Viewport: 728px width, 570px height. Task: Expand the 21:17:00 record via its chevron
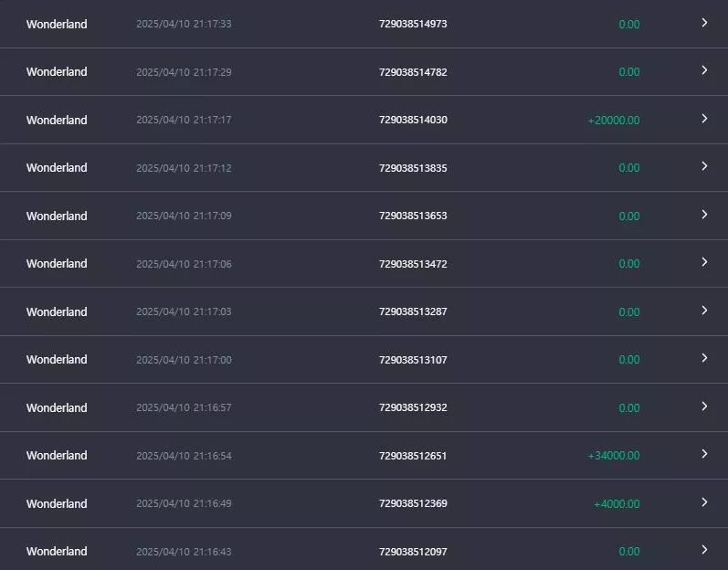[704, 358]
